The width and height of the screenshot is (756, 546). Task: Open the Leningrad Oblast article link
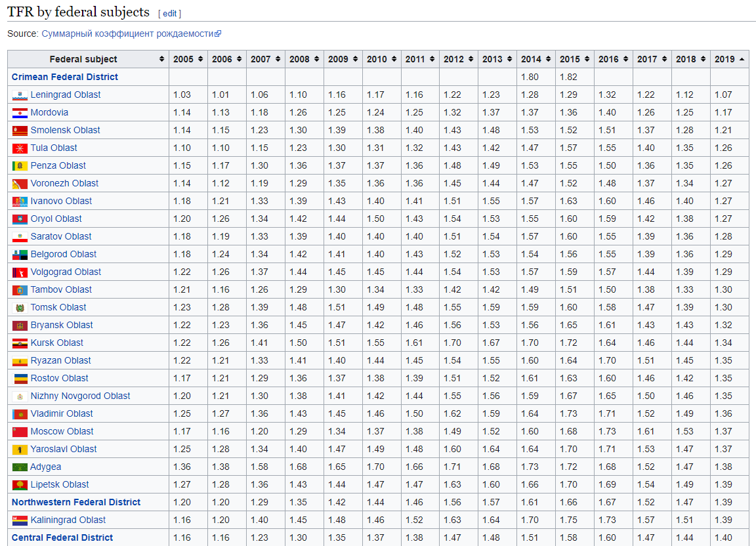tap(66, 94)
